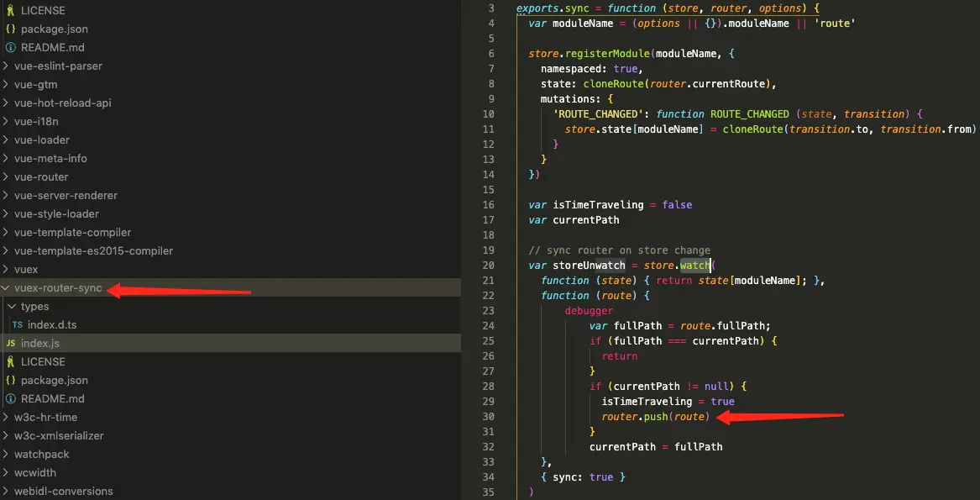Select the w3c-xmlserializer folder name
Image resolution: width=980 pixels, height=500 pixels.
(x=59, y=435)
